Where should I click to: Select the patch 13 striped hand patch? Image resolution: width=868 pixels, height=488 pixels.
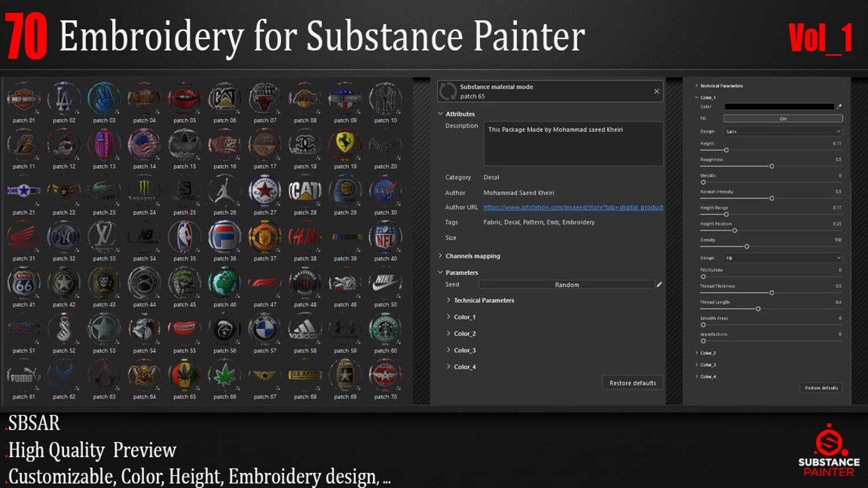pos(104,145)
